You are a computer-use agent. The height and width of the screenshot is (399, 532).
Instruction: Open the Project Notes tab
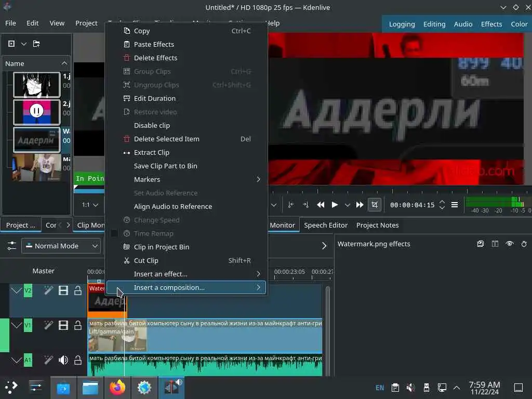pyautogui.click(x=377, y=225)
